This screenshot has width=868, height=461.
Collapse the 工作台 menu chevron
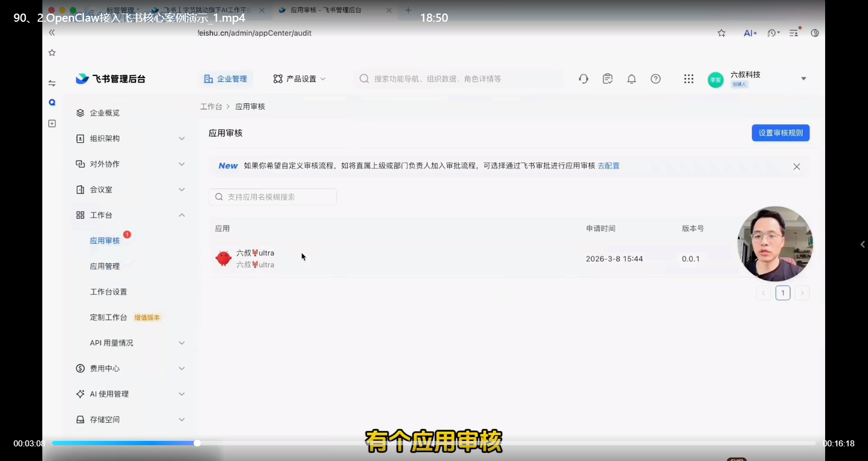tap(182, 215)
